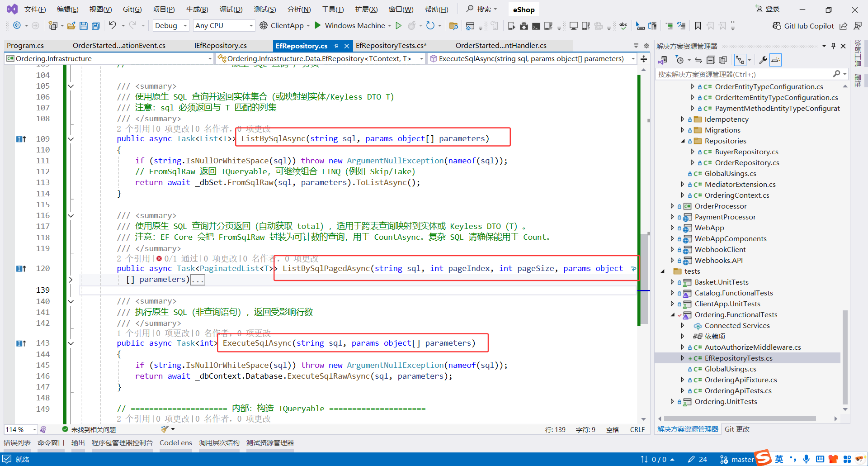
Task: Toggle the nested view button in Solution Explorer
Action: pos(740,60)
